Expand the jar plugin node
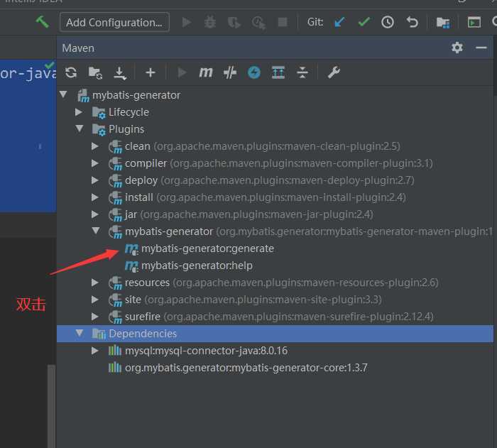The height and width of the screenshot is (448, 497). [x=94, y=214]
